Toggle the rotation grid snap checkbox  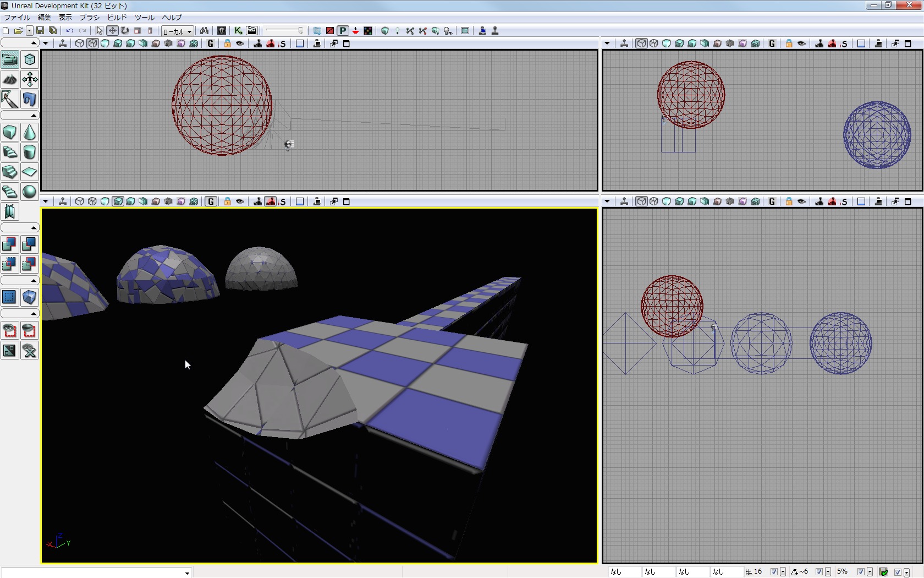[819, 572]
